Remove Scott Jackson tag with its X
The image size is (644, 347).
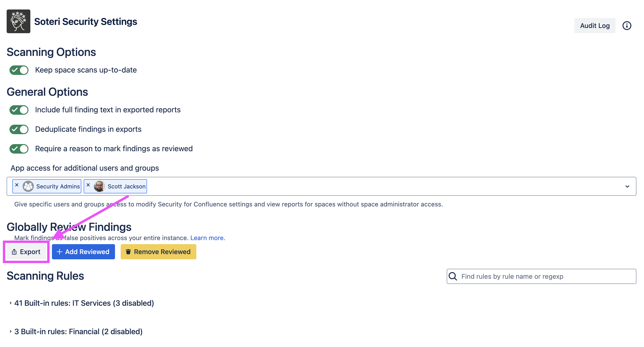(88, 185)
